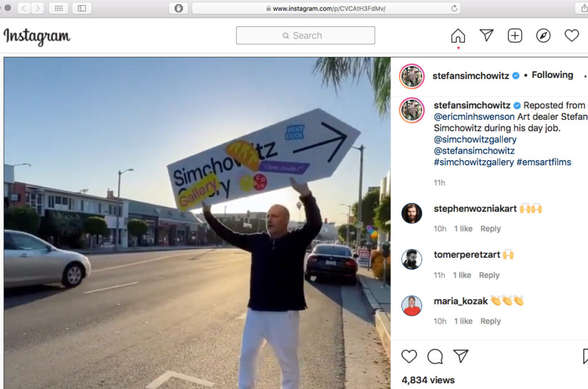Share post via paper plane below comments
Image resolution: width=588 pixels, height=389 pixels.
coord(461,356)
